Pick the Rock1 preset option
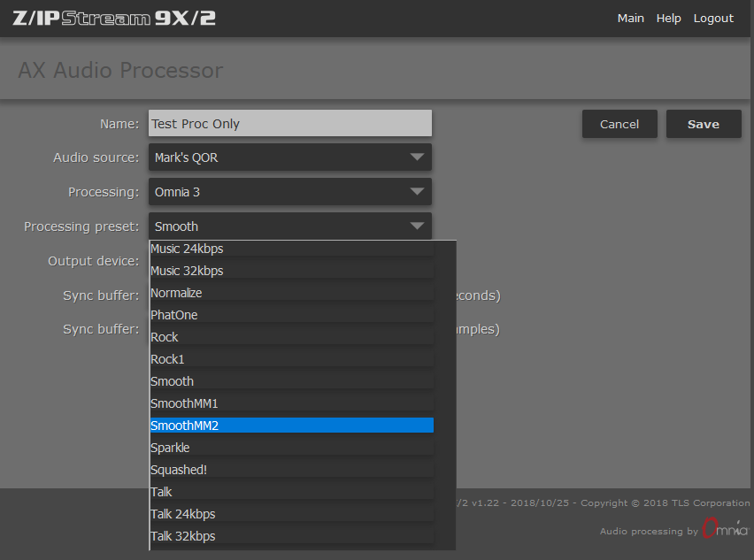Viewport: 754px width, 560px height. pyautogui.click(x=292, y=359)
